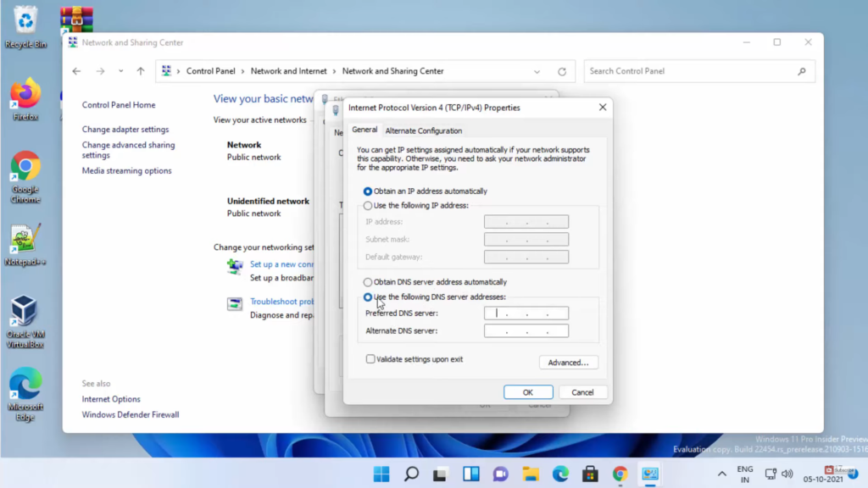Open File Explorer from the taskbar
868x488 pixels.
(x=531, y=474)
